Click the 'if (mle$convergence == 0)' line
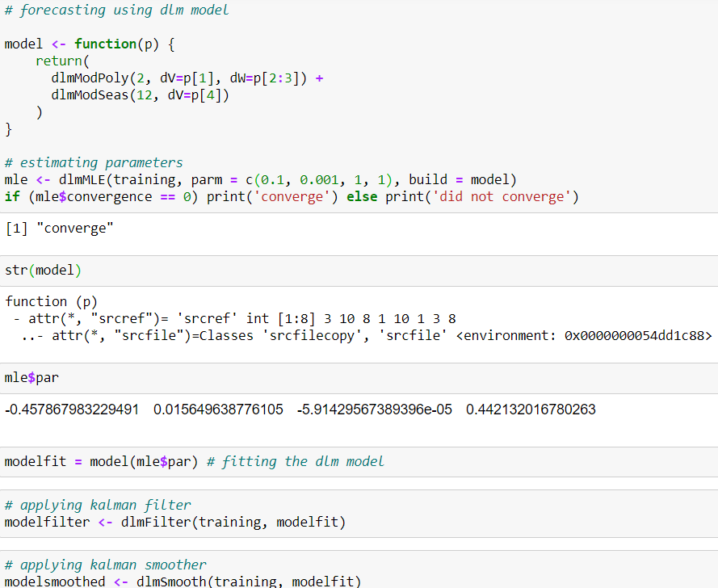Image resolution: width=718 pixels, height=588 pixels. click(x=292, y=197)
